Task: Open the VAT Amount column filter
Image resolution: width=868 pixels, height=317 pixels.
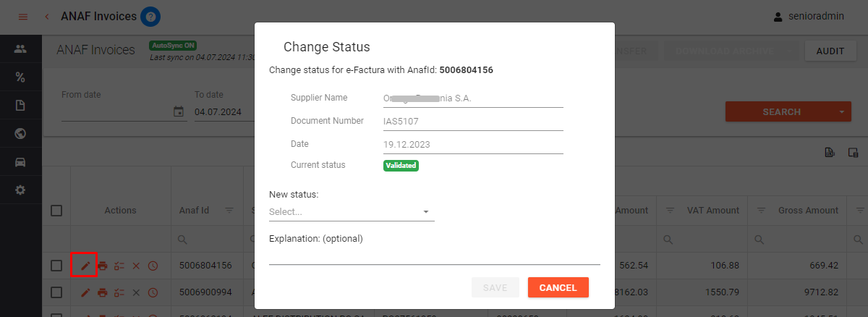Action: click(670, 211)
